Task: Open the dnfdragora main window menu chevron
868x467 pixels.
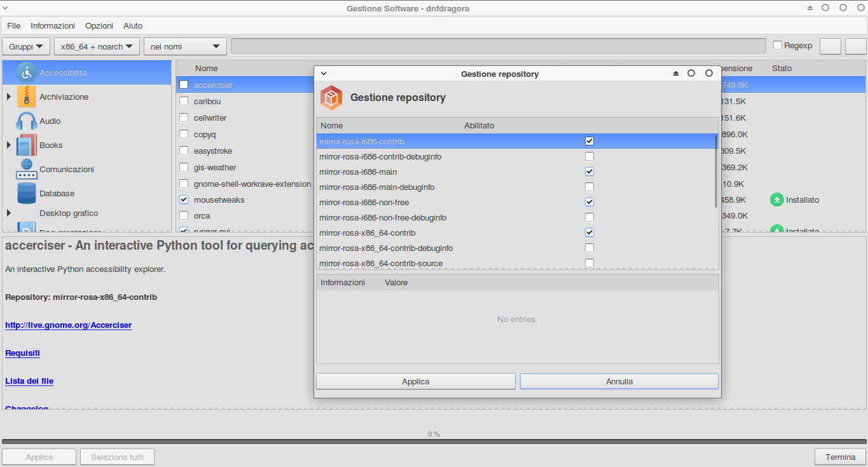Action: (x=6, y=8)
